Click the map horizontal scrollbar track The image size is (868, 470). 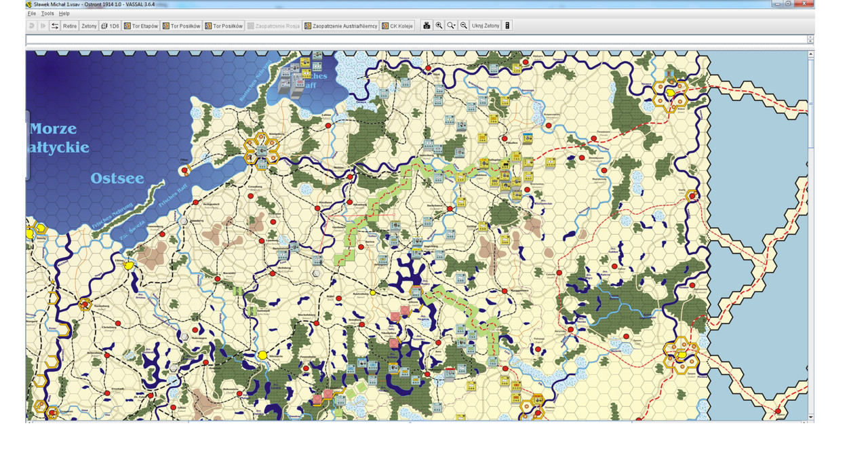click(417, 422)
